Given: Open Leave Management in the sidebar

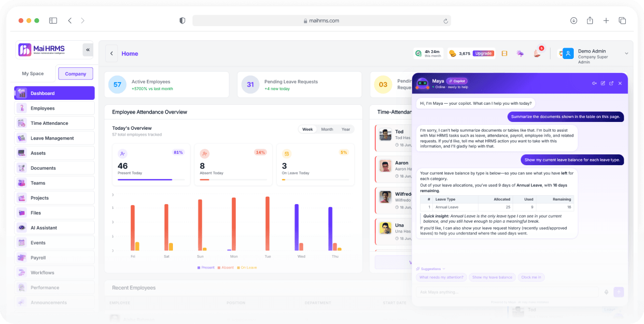Looking at the screenshot, I should pyautogui.click(x=55, y=138).
